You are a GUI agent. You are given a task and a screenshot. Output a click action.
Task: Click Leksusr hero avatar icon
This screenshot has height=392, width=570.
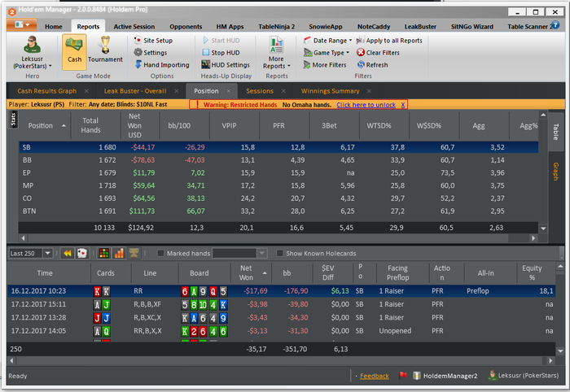32,45
